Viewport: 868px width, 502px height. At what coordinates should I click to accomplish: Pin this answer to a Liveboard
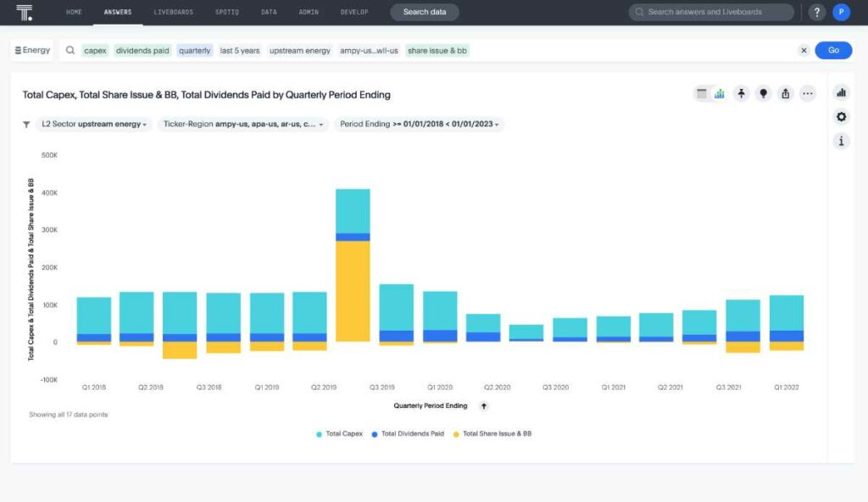(x=741, y=93)
